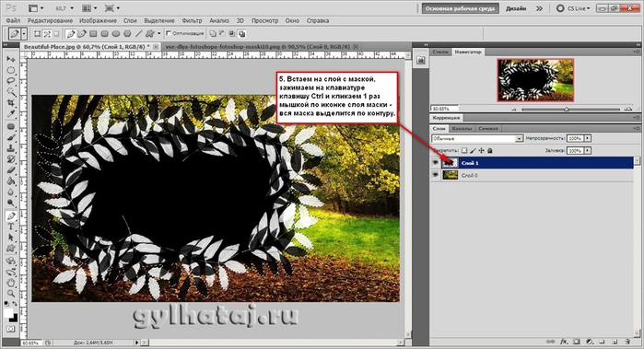Open the Обычные blend mode dropdown

point(477,139)
